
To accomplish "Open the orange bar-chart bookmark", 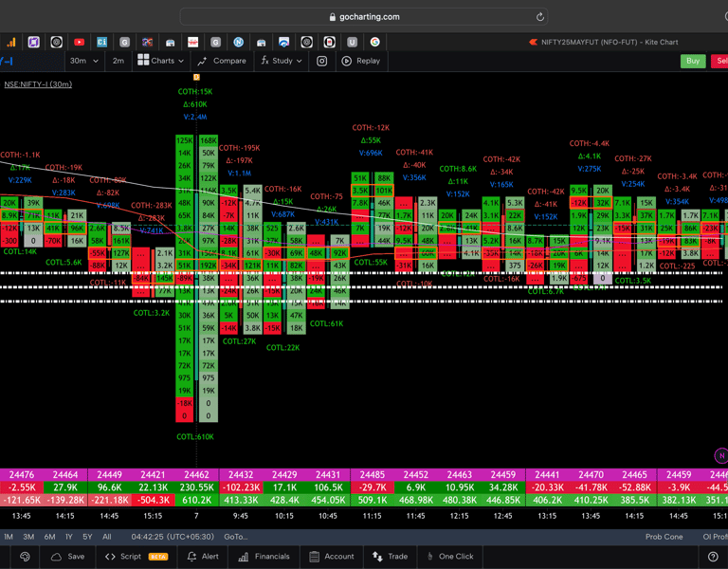I will (x=10, y=43).
